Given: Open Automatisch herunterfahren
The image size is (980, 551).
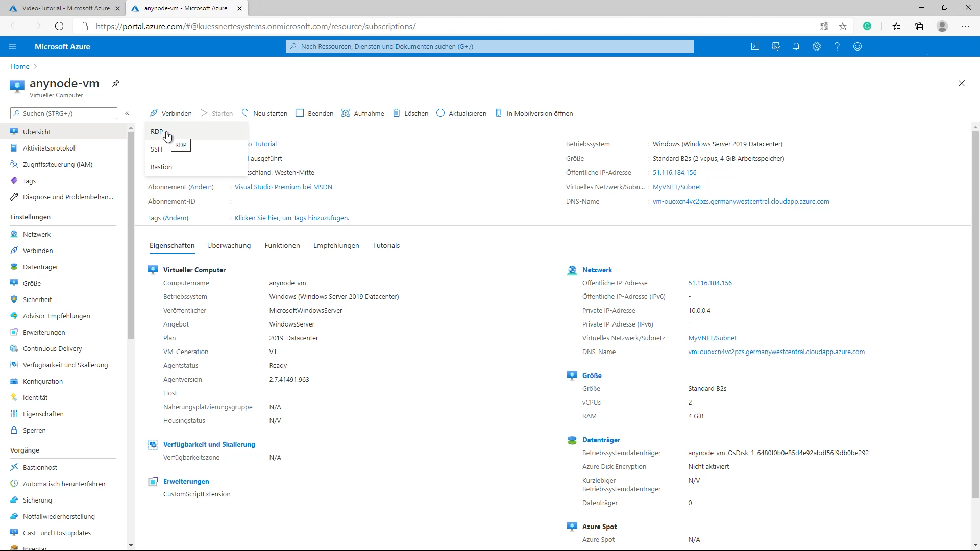Looking at the screenshot, I should [x=63, y=484].
